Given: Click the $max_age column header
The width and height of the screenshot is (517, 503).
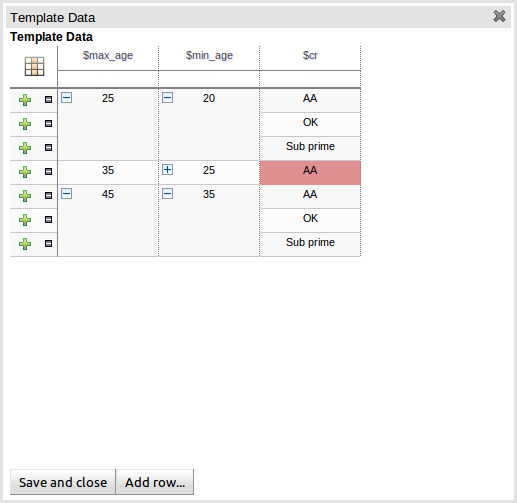Looking at the screenshot, I should point(108,55).
